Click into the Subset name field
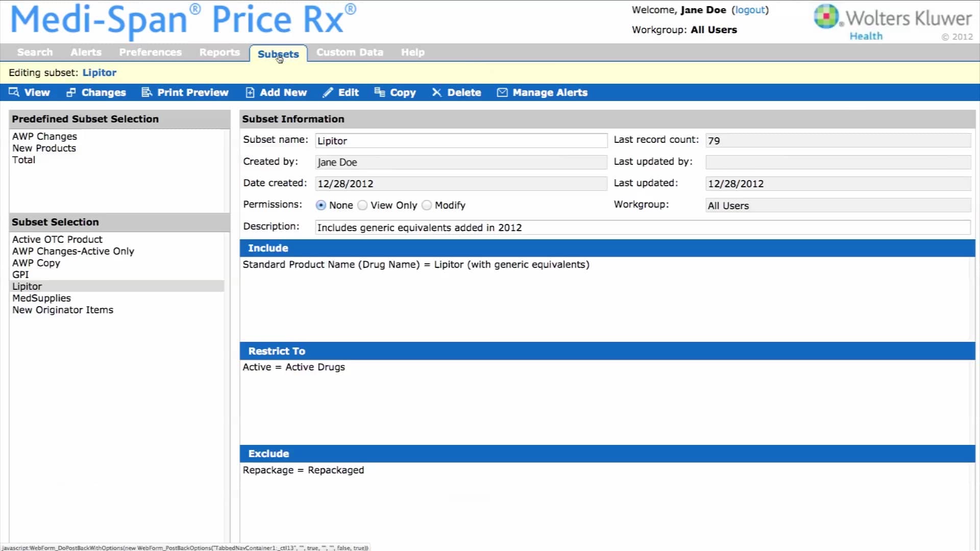 (x=461, y=141)
